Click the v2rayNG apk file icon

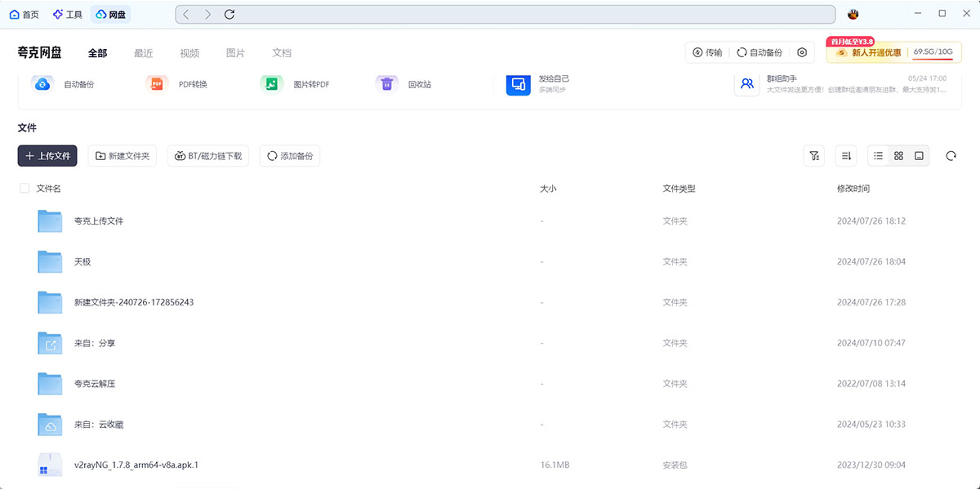(x=50, y=465)
